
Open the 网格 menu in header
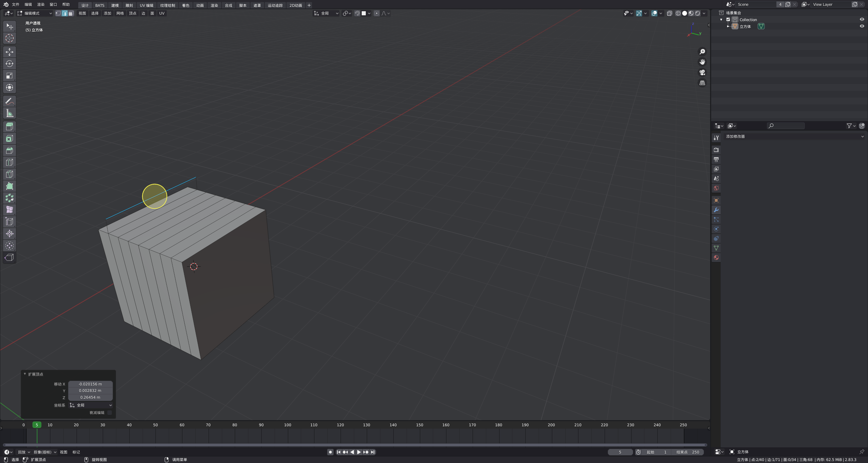coord(120,13)
